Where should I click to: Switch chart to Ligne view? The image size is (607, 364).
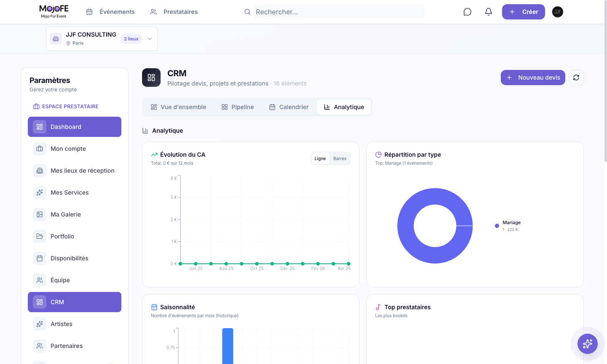320,158
